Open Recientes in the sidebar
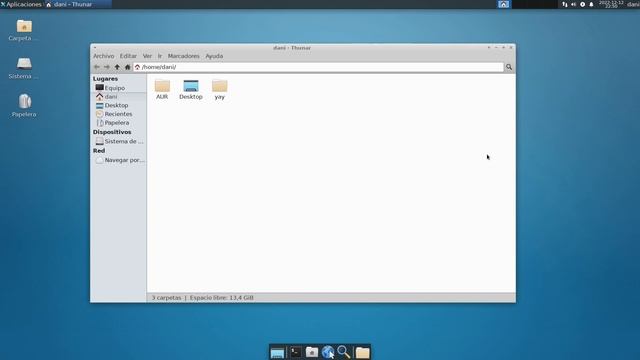 pyautogui.click(x=118, y=114)
